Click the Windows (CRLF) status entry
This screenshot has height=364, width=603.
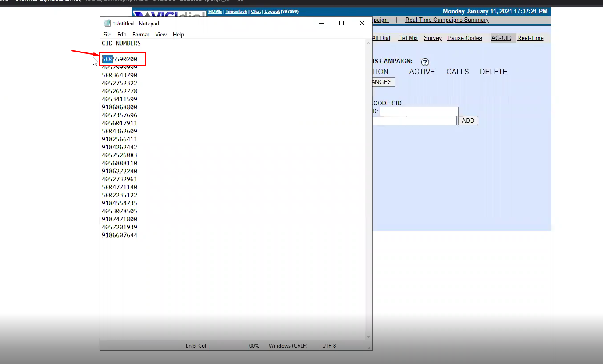click(288, 345)
